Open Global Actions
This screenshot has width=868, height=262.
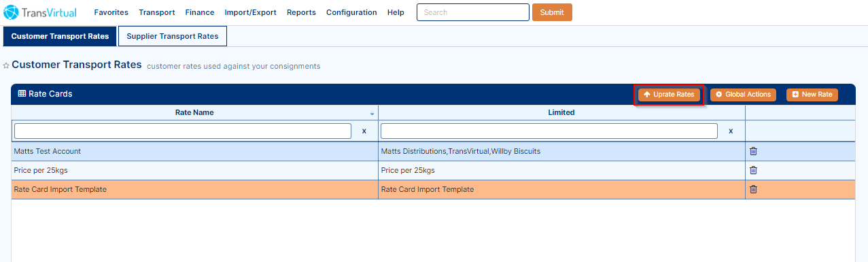pyautogui.click(x=743, y=95)
